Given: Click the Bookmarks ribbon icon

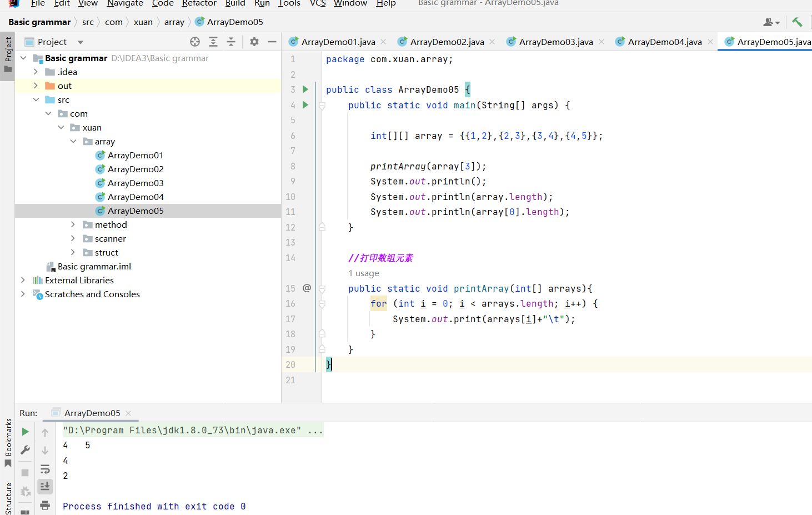Looking at the screenshot, I should click(x=8, y=463).
